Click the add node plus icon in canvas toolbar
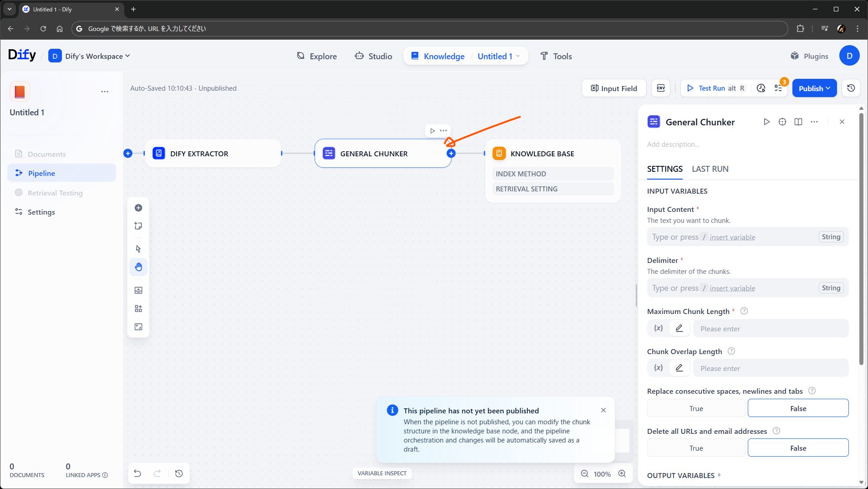868x489 pixels. click(x=138, y=208)
